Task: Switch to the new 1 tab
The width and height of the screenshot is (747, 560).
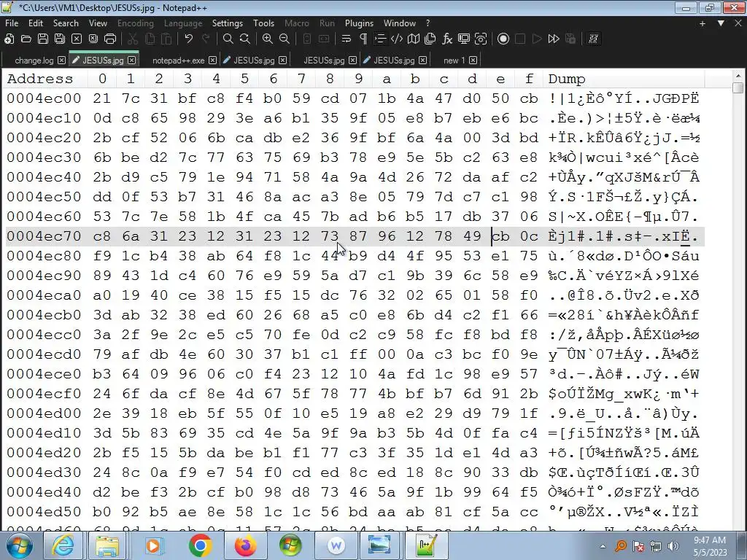Action: [x=454, y=60]
